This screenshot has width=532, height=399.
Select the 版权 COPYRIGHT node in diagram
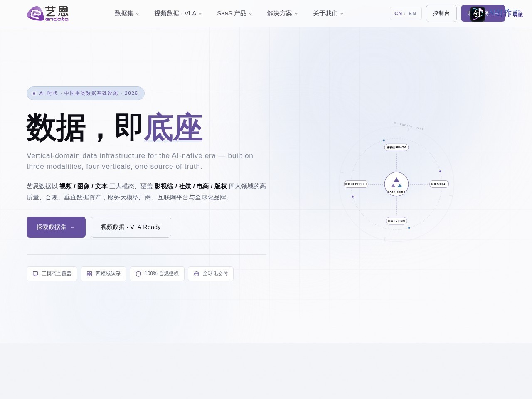click(356, 184)
